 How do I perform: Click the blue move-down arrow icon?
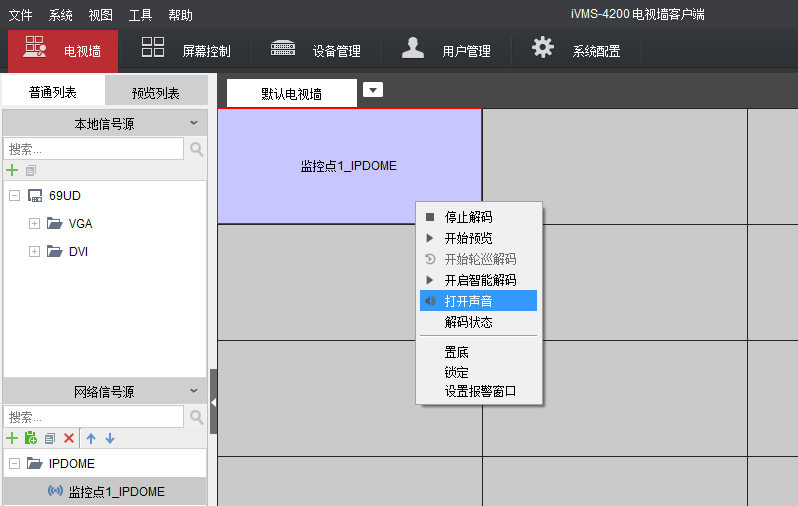tap(110, 438)
